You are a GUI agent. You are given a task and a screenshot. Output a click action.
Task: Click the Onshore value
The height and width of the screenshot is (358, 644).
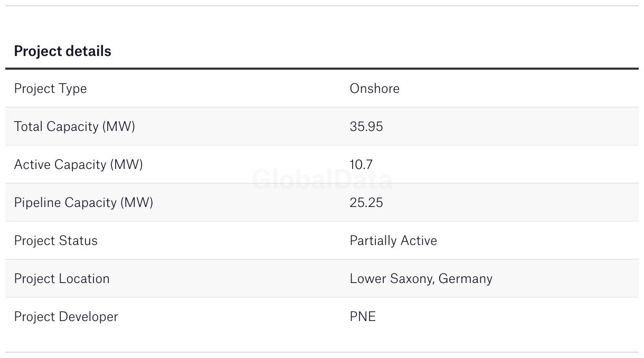tap(374, 88)
